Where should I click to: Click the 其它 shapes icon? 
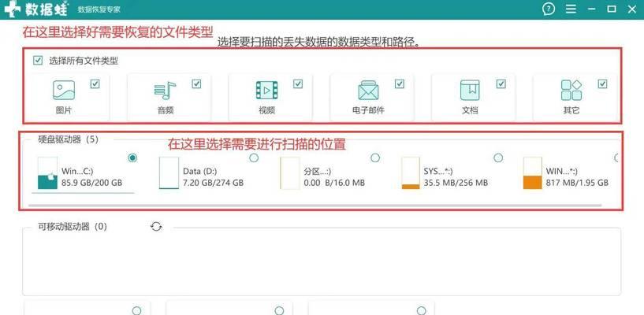click(x=571, y=91)
